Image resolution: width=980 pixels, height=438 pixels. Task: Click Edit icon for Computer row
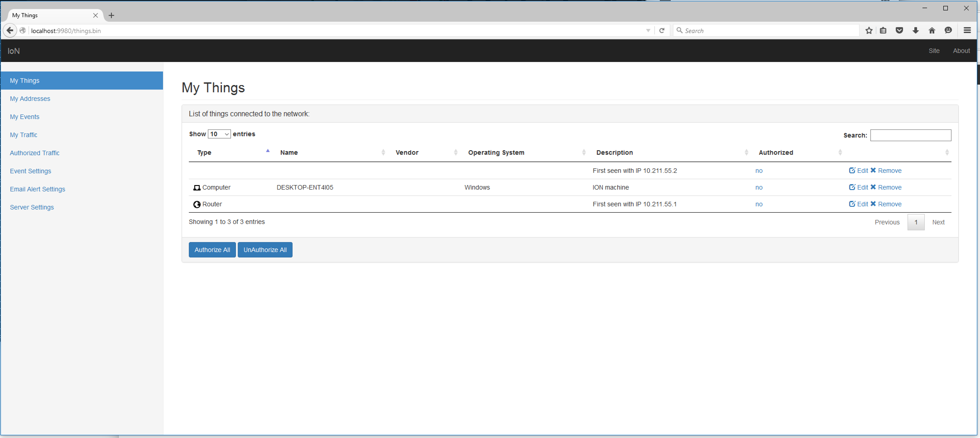[852, 187]
